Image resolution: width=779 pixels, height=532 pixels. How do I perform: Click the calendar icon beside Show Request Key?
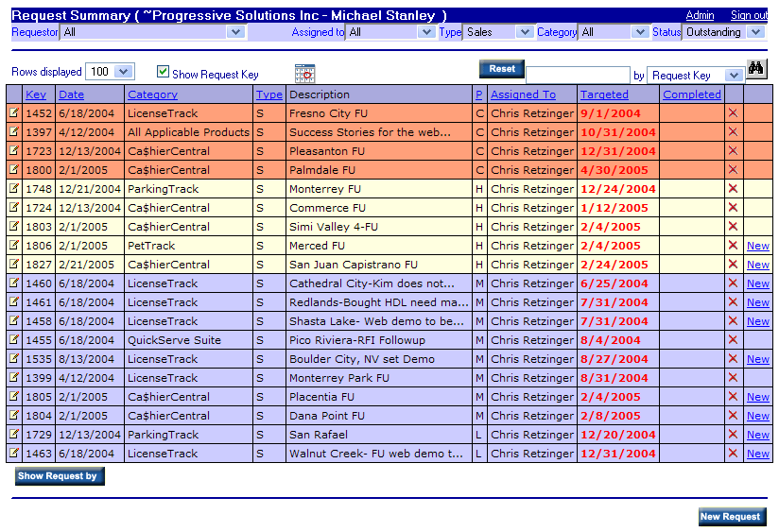coord(304,74)
